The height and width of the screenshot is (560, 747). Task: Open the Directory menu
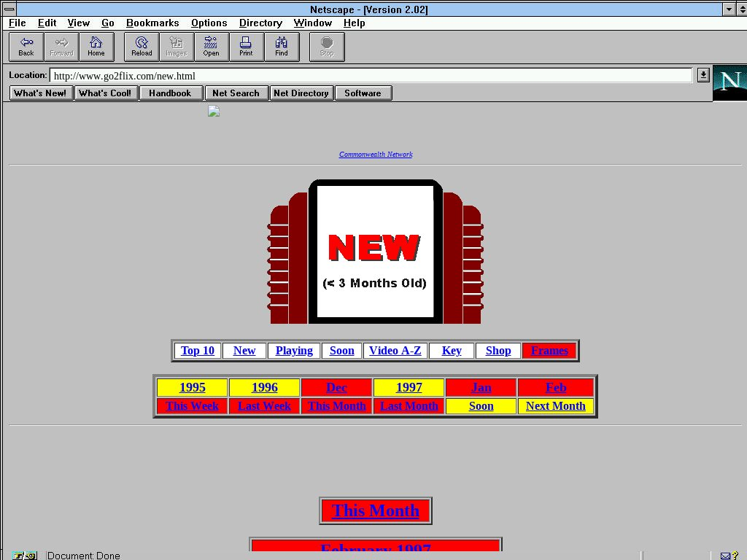(x=260, y=23)
